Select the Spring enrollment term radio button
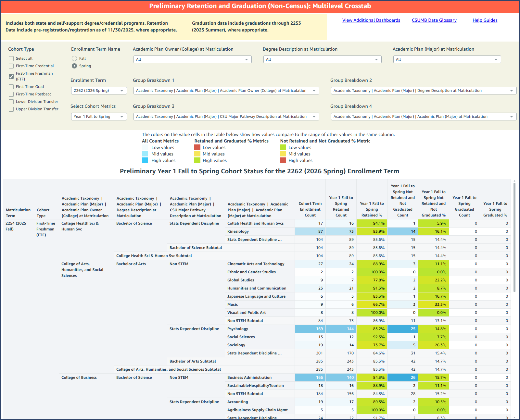The image size is (520, 420). 74,66
